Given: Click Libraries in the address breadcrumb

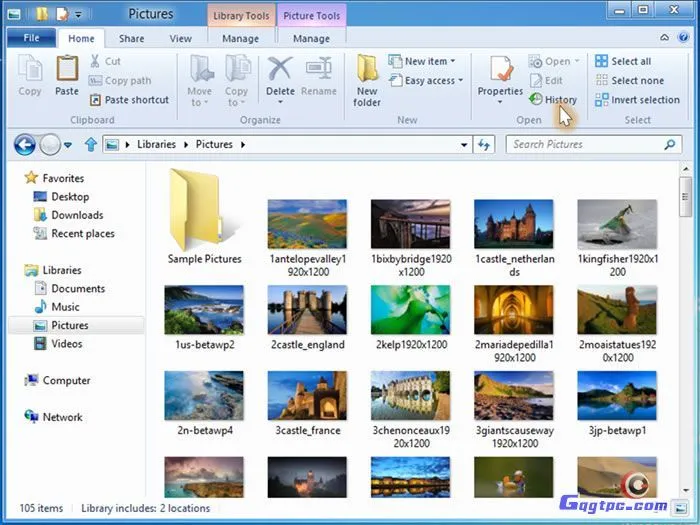Looking at the screenshot, I should click(x=156, y=145).
